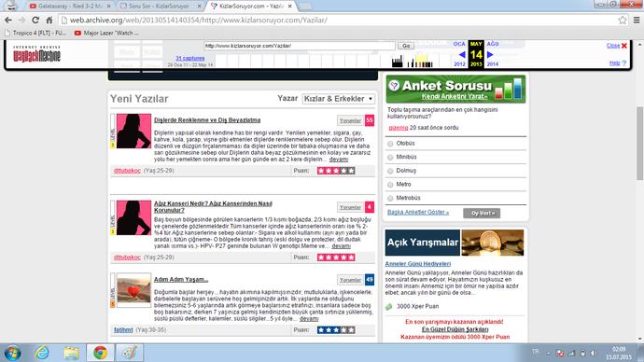
Task: Click the Wayback Help link
Action: (x=614, y=63)
